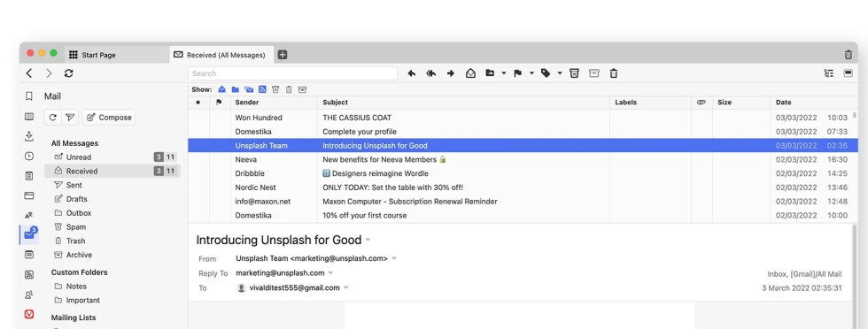Open the Notes panel icon
The height and width of the screenshot is (329, 868).
coord(29,176)
